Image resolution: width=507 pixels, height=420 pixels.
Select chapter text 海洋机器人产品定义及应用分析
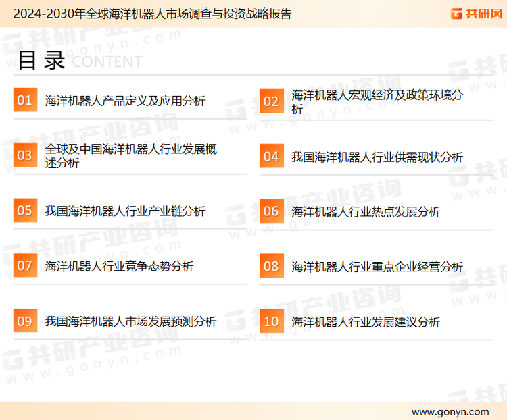(x=125, y=101)
